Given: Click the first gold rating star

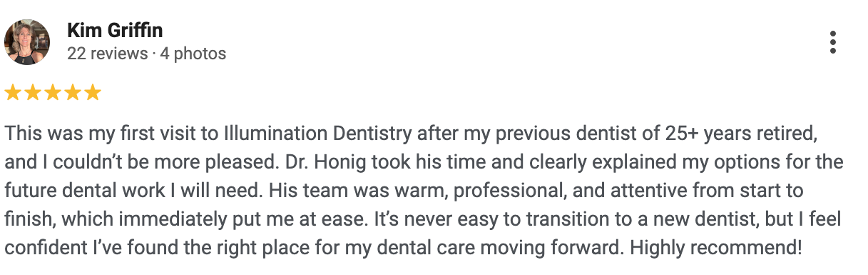Looking at the screenshot, I should (14, 93).
